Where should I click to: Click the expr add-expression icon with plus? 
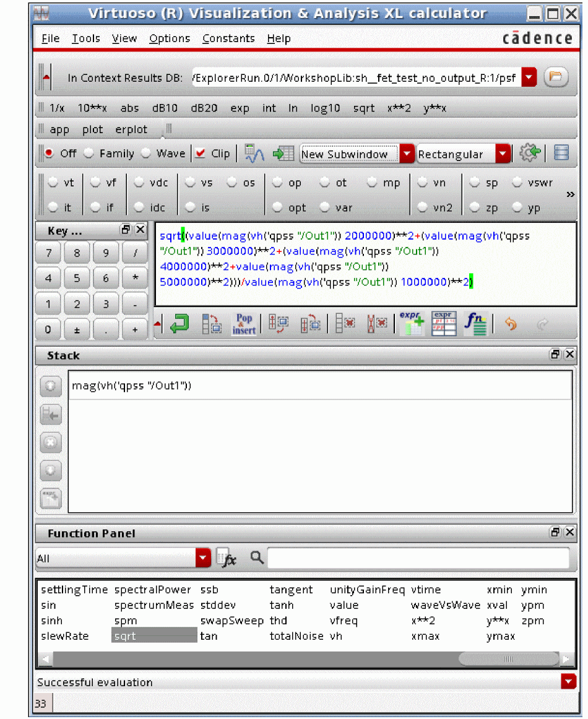point(412,324)
